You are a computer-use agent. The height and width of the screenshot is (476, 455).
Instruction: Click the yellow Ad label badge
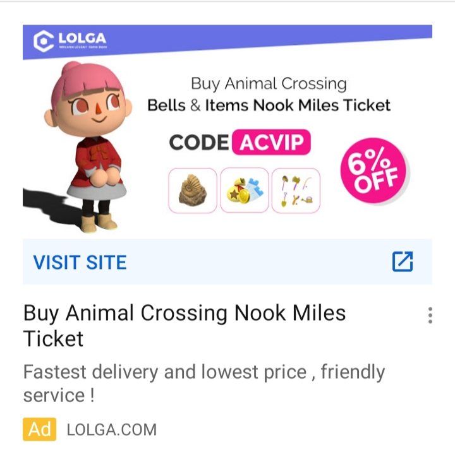pos(39,430)
